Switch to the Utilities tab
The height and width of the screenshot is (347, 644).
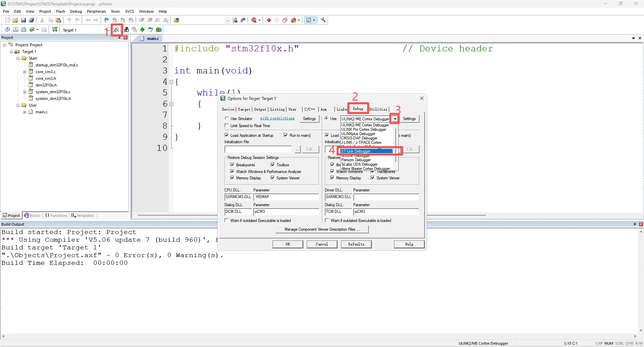click(x=378, y=109)
